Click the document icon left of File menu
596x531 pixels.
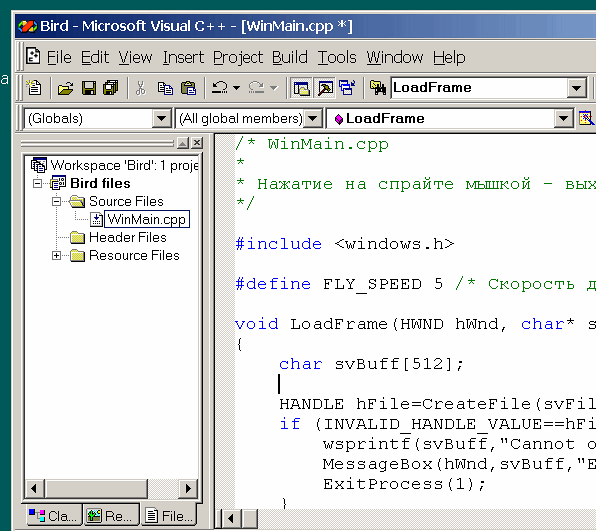coord(33,57)
